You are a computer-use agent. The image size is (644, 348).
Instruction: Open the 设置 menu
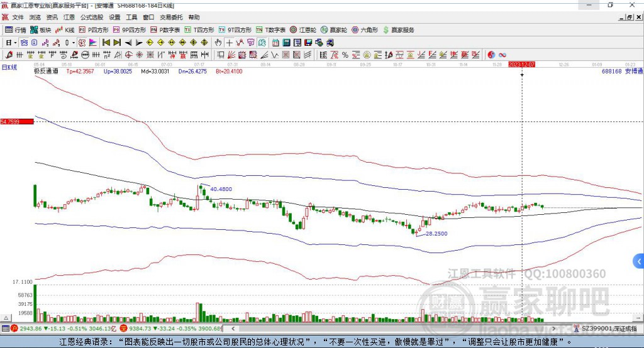pos(114,17)
